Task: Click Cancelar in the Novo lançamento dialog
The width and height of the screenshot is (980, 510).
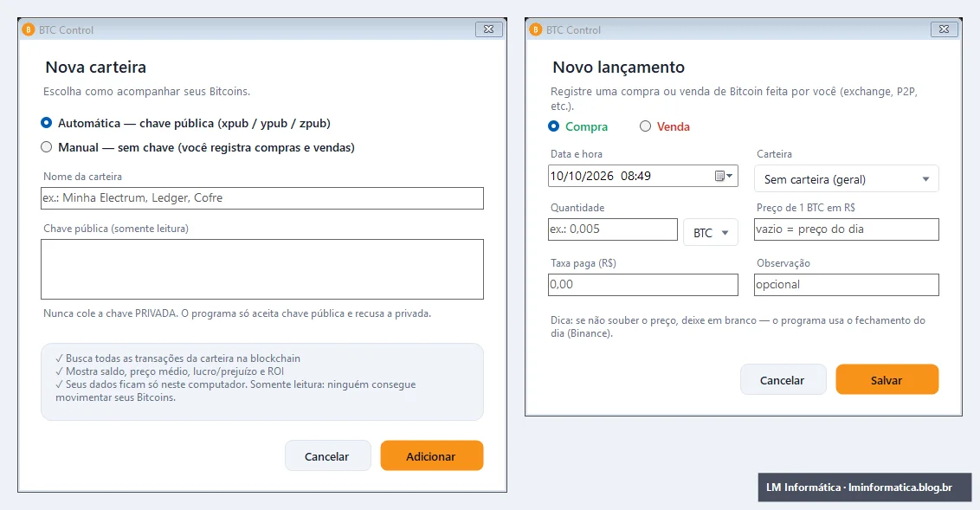Action: (x=783, y=380)
